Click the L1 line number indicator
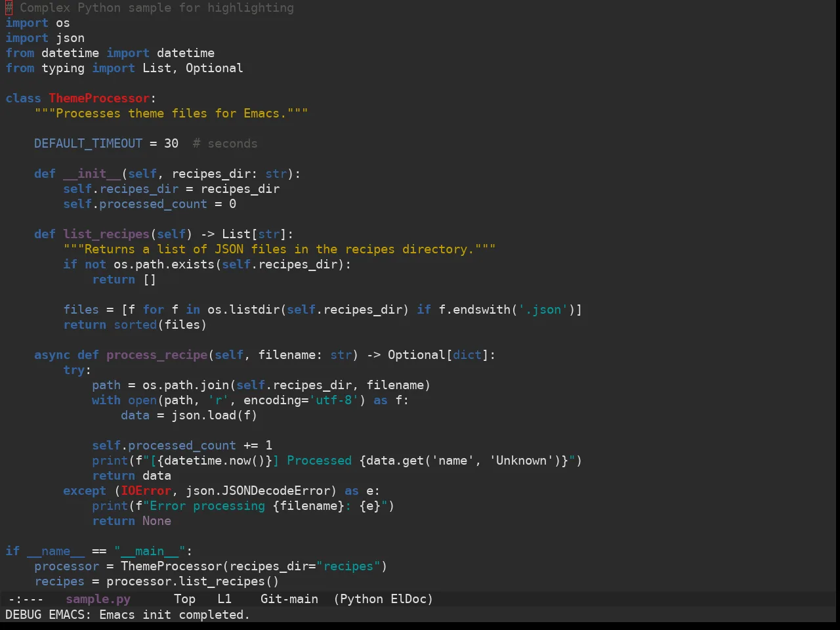This screenshot has height=630, width=840. [224, 599]
